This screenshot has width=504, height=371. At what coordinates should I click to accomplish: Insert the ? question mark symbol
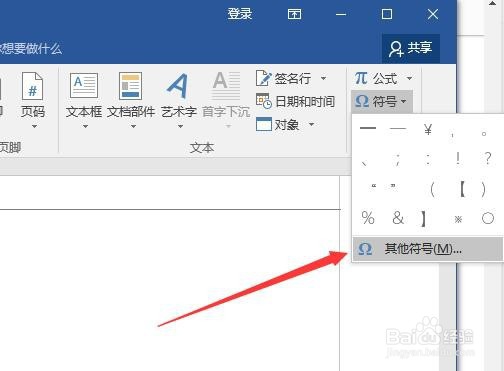488,158
